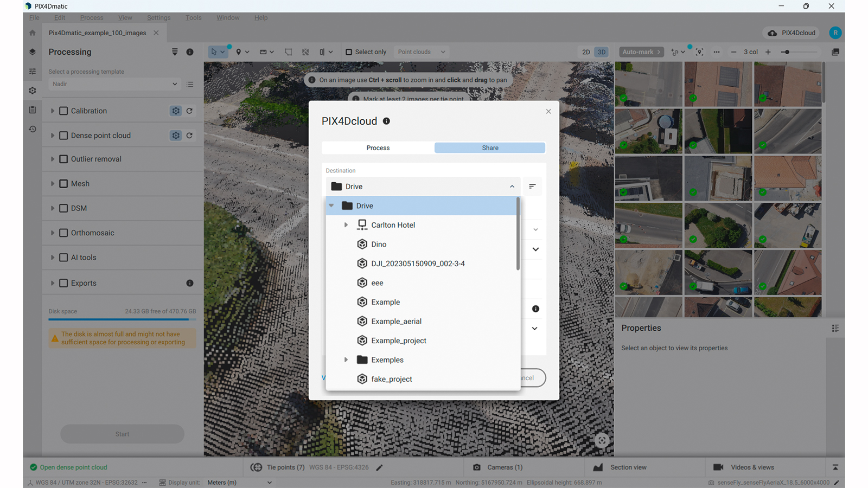
Task: Expand the Exemples folder in the Drive tree
Action: (347, 359)
